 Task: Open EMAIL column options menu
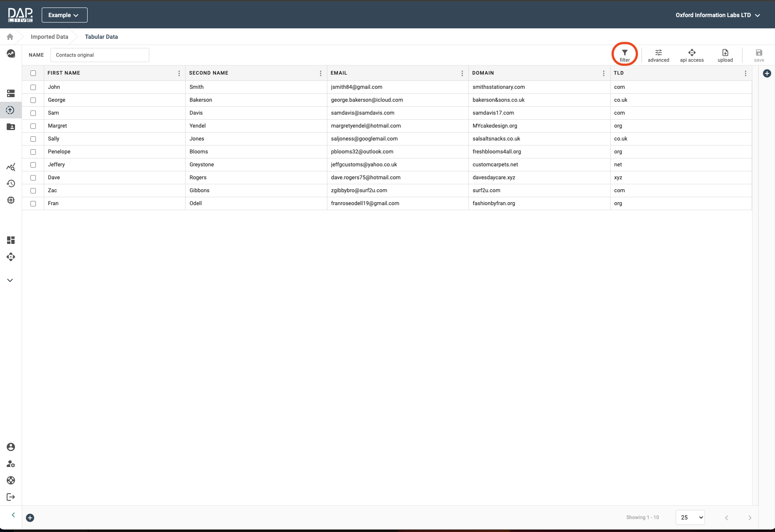coord(462,73)
